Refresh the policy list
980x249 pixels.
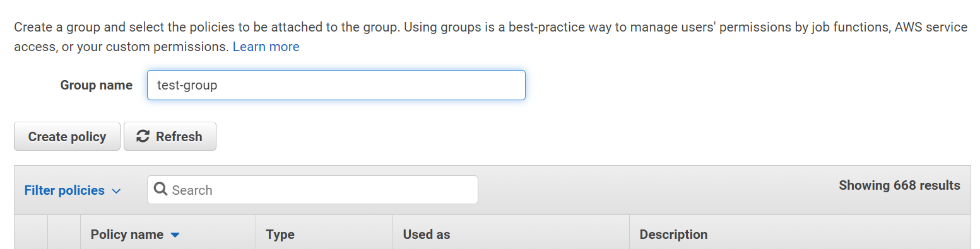(170, 136)
